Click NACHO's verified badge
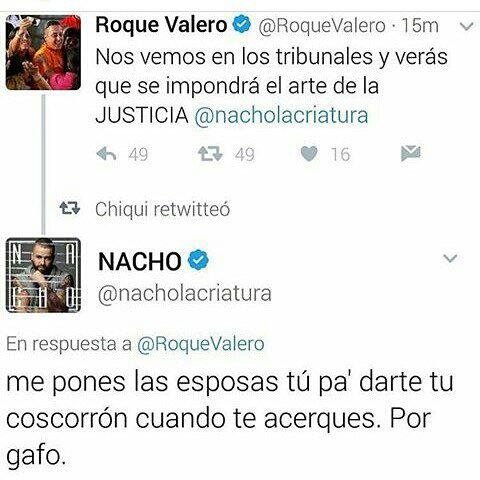The image size is (480, 480). (x=198, y=260)
